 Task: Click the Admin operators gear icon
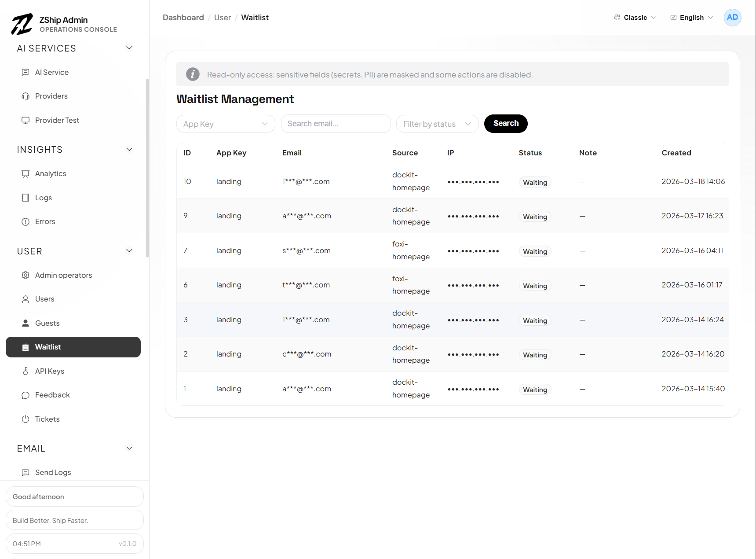click(x=26, y=275)
